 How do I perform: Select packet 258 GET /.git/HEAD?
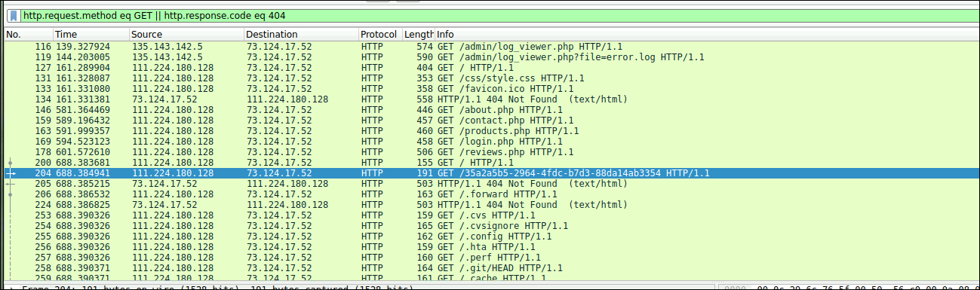[491, 268]
